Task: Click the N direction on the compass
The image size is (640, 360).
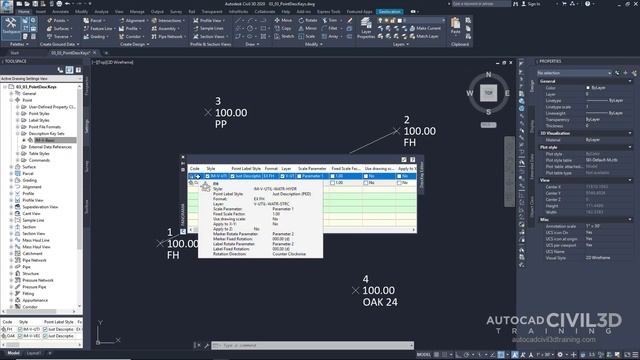Action: point(489,75)
